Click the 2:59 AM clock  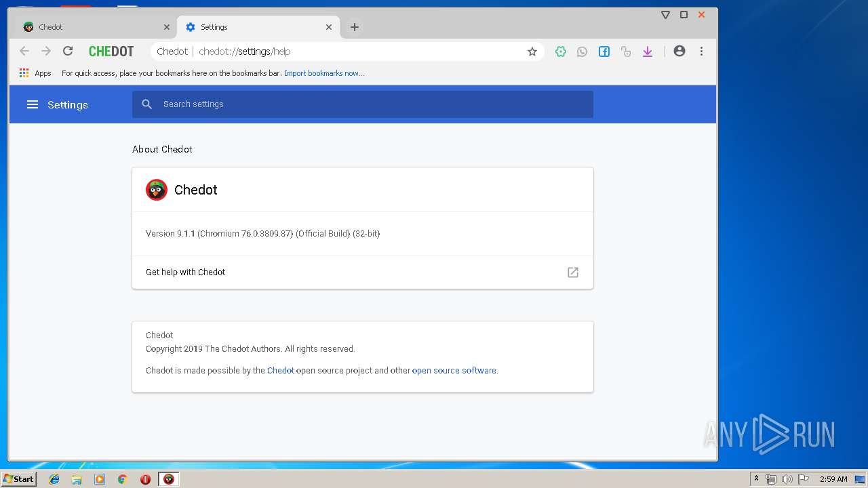click(x=833, y=479)
